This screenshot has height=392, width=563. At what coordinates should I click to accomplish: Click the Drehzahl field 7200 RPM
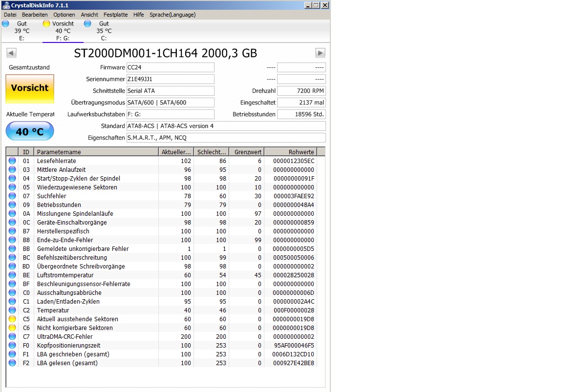pos(302,91)
